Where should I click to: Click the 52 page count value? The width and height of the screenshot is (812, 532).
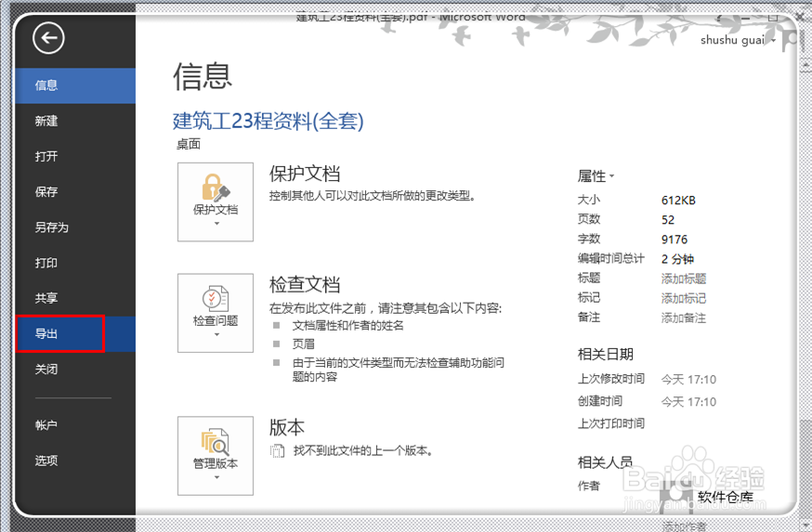click(668, 220)
